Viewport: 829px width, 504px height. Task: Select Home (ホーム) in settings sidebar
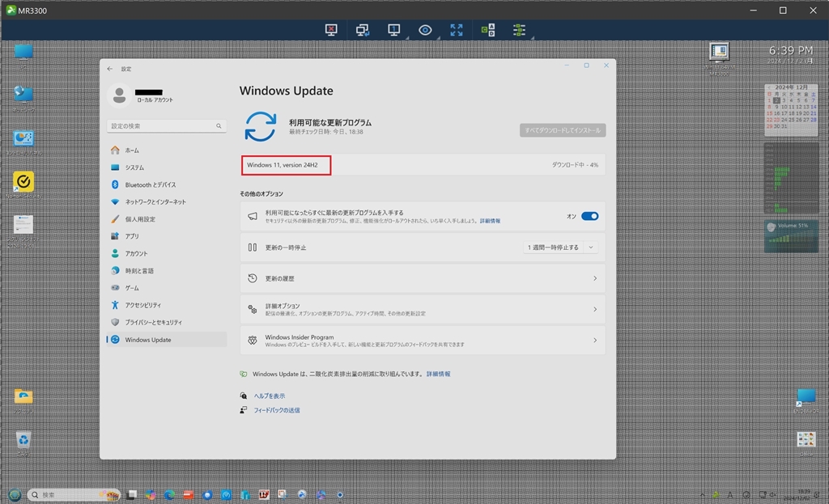[x=167, y=150]
